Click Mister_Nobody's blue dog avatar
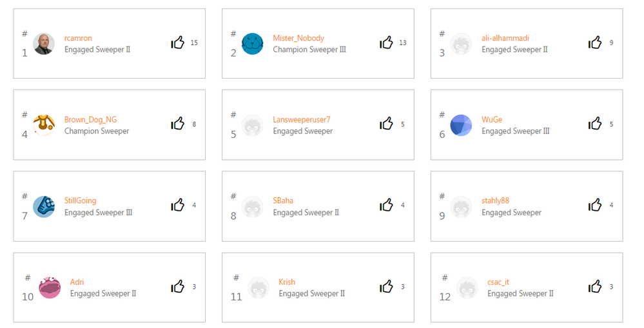644x328 pixels. pyautogui.click(x=253, y=44)
